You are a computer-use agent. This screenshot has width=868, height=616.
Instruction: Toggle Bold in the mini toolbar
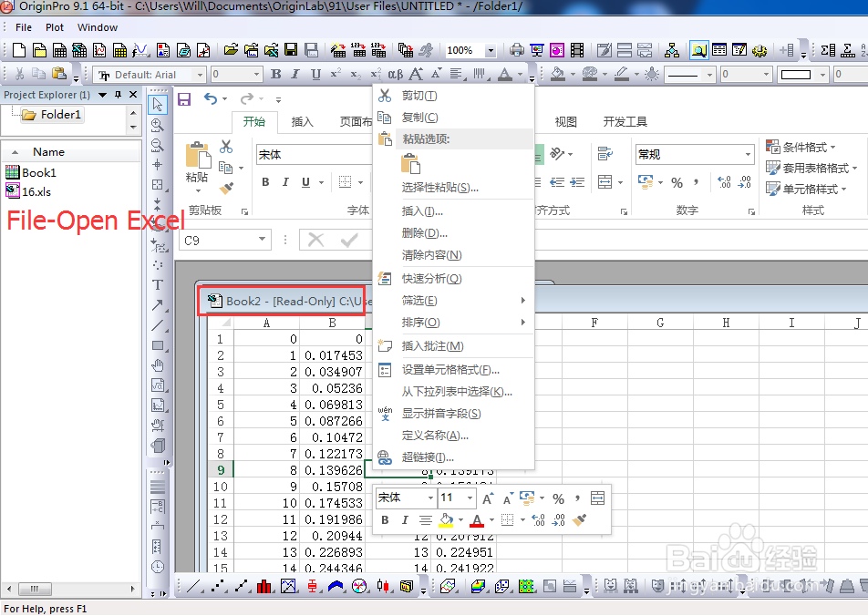(386, 519)
